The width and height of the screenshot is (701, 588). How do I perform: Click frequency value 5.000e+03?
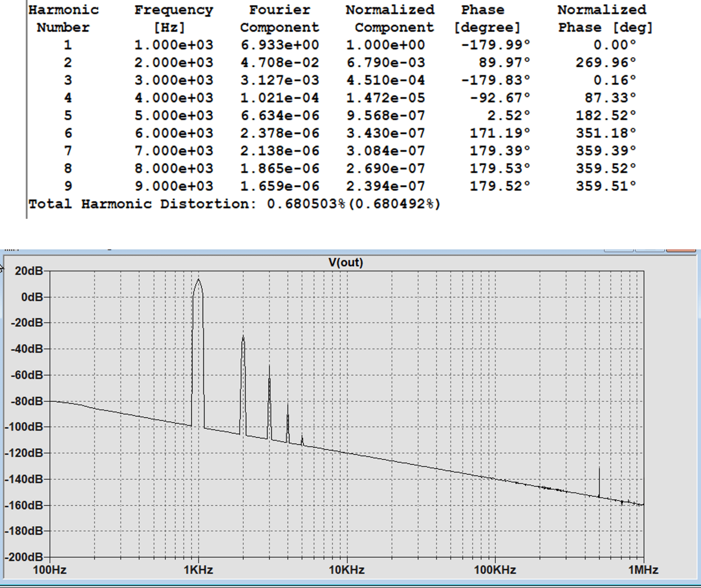point(174,115)
